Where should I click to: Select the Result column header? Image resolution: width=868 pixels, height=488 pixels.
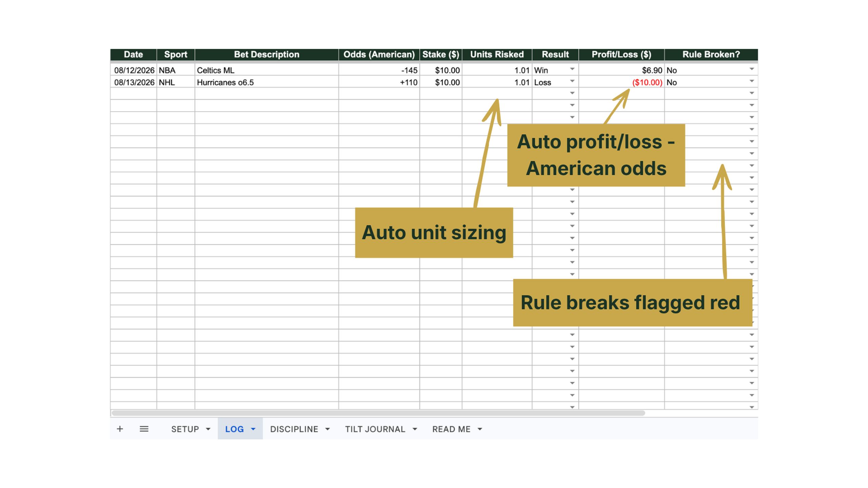[x=555, y=55]
